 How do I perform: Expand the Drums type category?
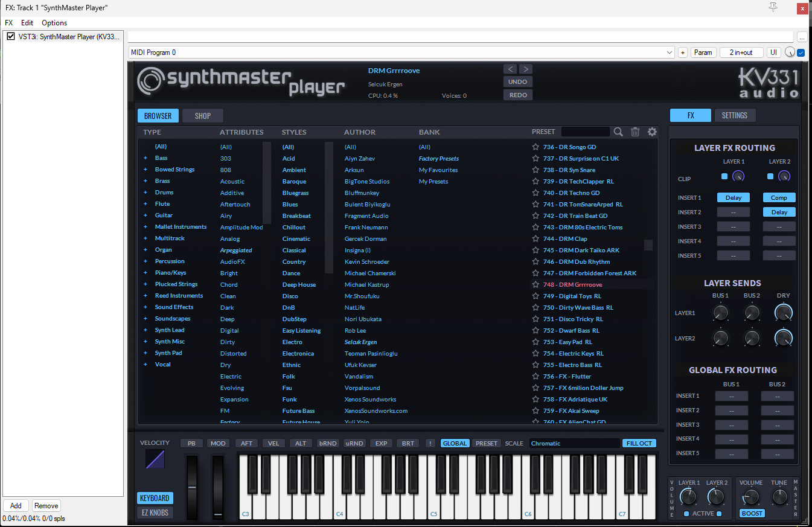145,193
